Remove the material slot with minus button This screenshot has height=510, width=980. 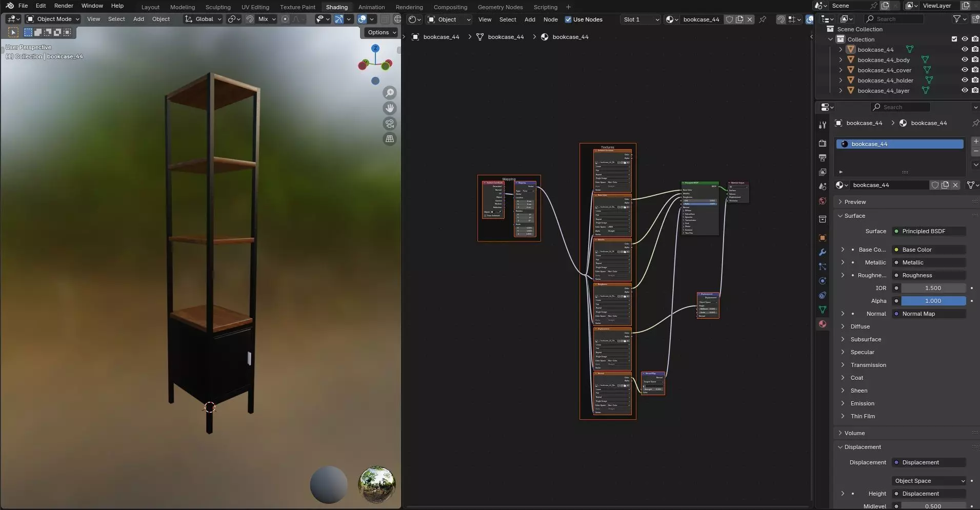[x=975, y=152]
